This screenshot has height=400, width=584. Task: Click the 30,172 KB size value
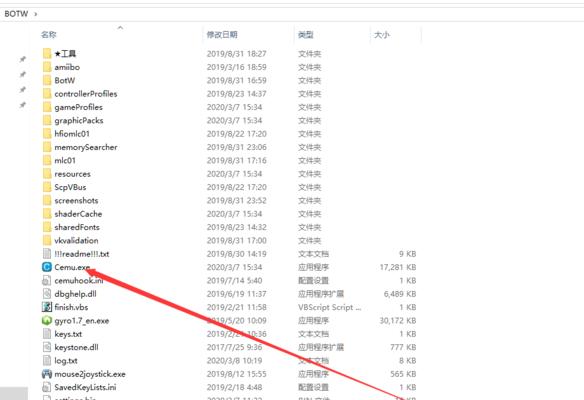[398, 321]
